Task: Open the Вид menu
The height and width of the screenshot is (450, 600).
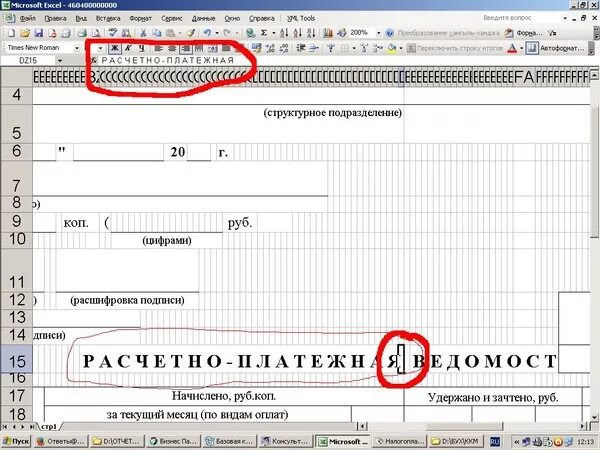Action: (81, 18)
